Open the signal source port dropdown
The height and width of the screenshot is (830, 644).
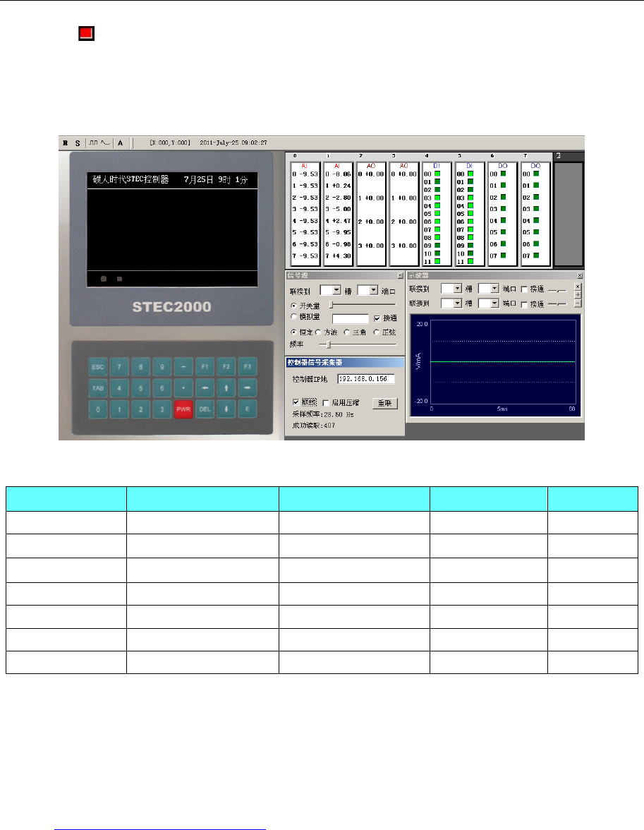click(x=374, y=290)
